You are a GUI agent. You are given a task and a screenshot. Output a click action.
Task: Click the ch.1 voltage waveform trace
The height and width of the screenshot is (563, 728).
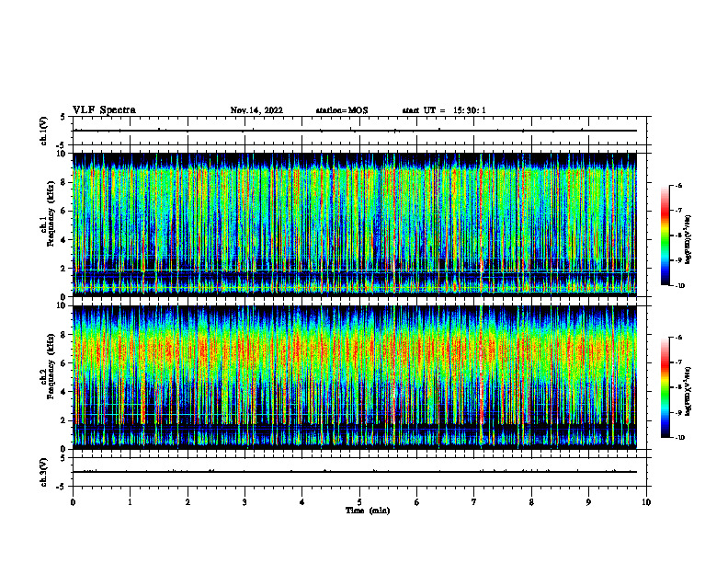(x=355, y=131)
